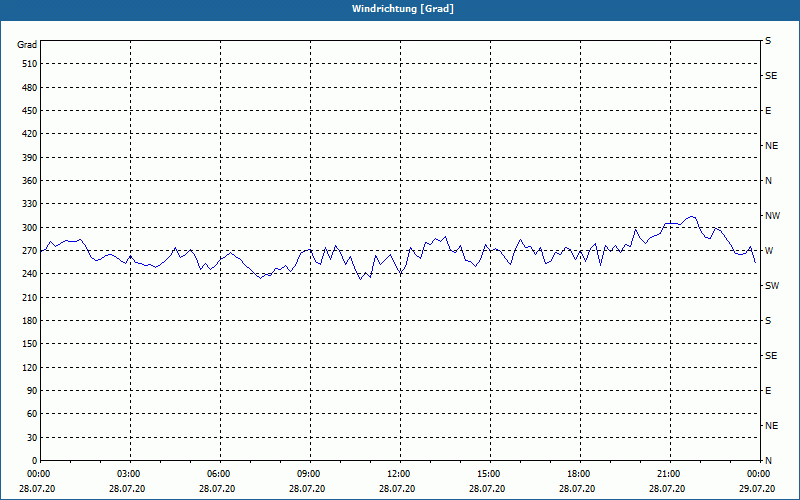The height and width of the screenshot is (500, 800).
Task: Click the 28.07.20 date under 06:00
Action: click(x=217, y=489)
